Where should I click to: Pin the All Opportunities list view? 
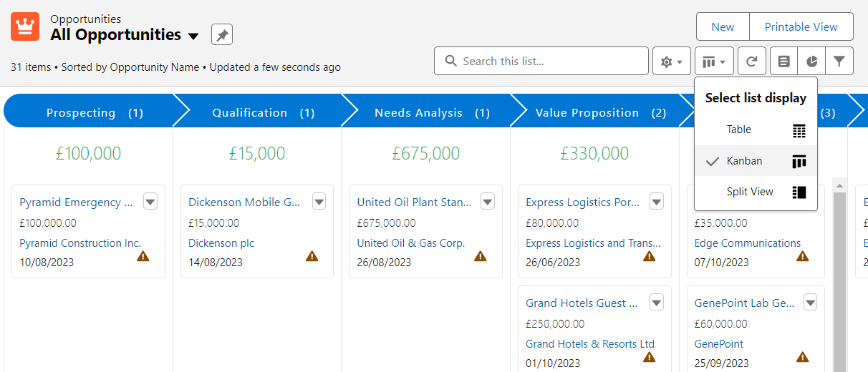coord(222,34)
